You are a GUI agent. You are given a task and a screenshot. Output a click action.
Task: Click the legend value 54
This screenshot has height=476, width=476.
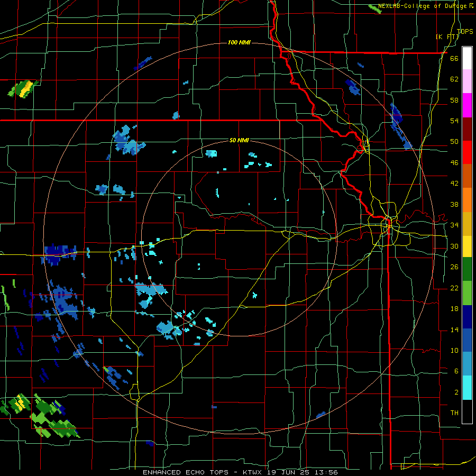point(454,121)
